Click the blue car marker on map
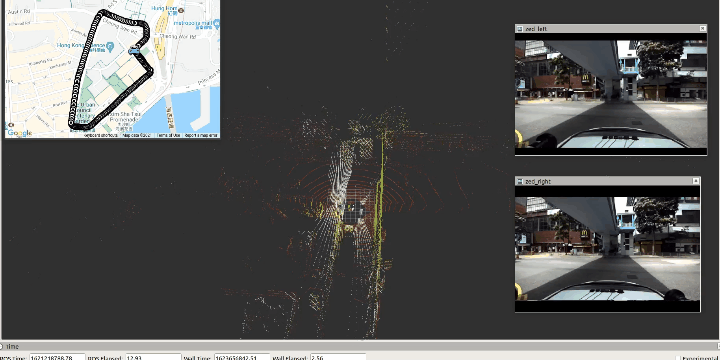This screenshot has width=720, height=360. [x=134, y=51]
